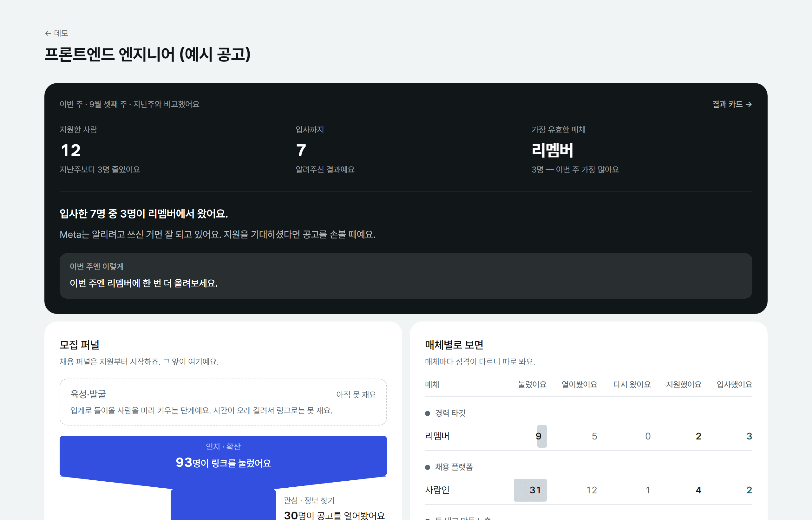Click the headline 입사한 7명 중 3명이 리멤버에서 왔어요.
Image resolution: width=812 pixels, height=520 pixels.
pos(144,213)
